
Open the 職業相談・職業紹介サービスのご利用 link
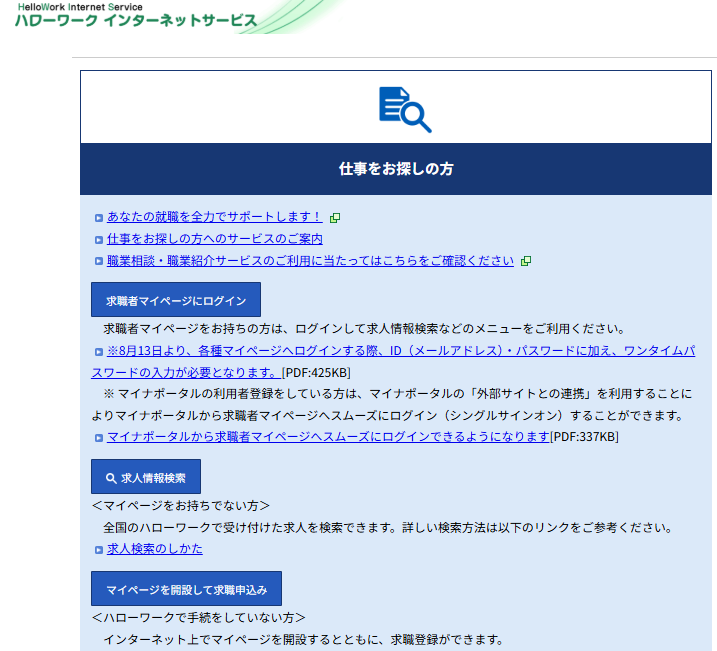click(x=310, y=261)
